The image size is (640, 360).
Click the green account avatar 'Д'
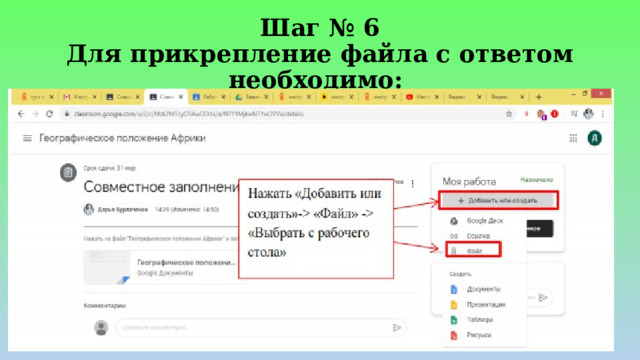click(x=595, y=138)
